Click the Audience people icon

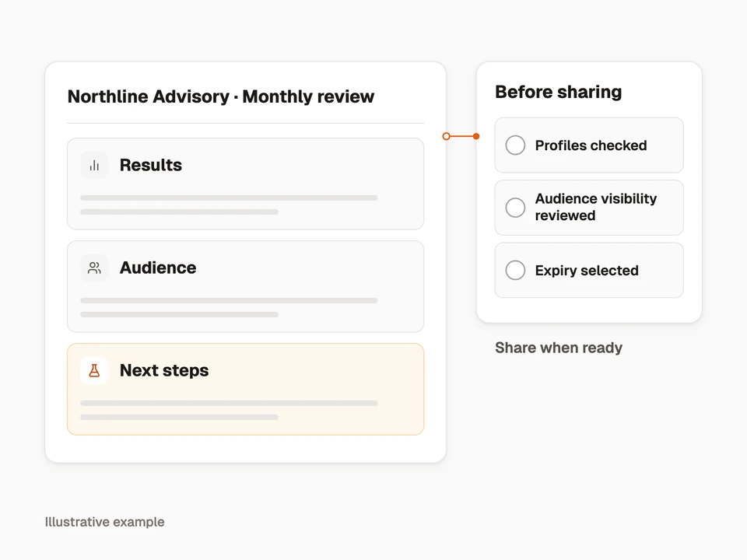[94, 268]
